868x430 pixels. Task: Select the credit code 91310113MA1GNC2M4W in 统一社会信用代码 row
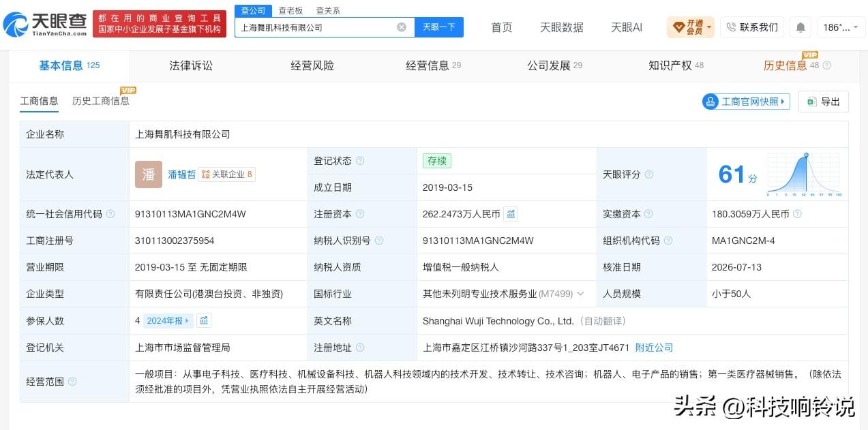[x=190, y=214]
